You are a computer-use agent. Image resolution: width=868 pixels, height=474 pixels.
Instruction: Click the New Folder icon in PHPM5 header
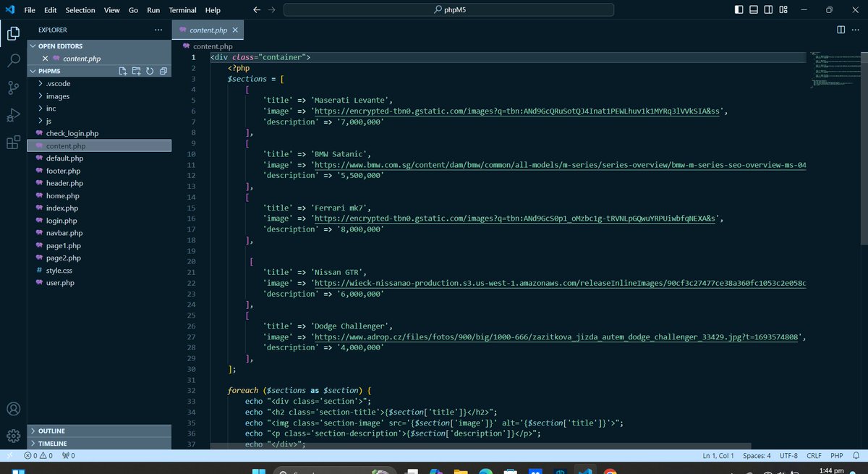136,71
